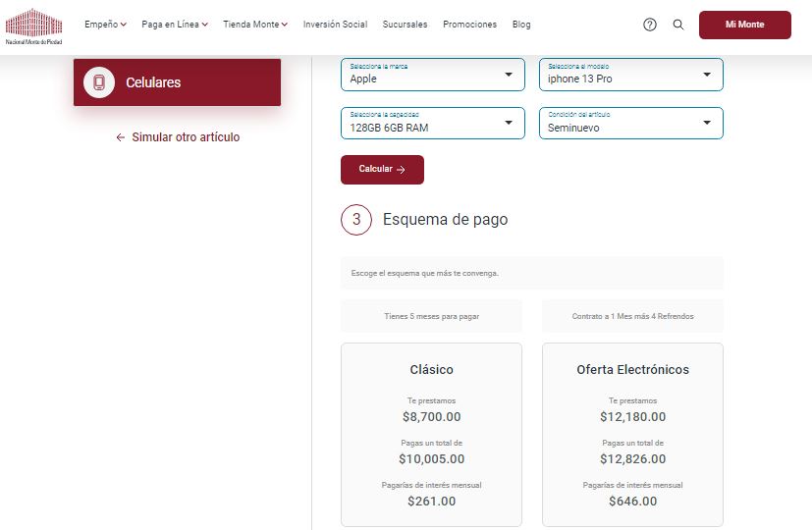The width and height of the screenshot is (812, 530).
Task: Select the Oferta Electrónicos scheme card
Action: point(632,434)
